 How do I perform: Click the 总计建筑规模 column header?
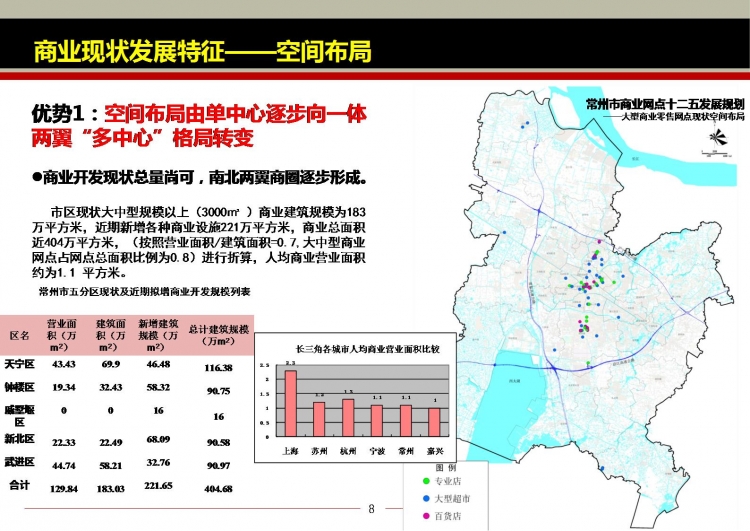(218, 335)
